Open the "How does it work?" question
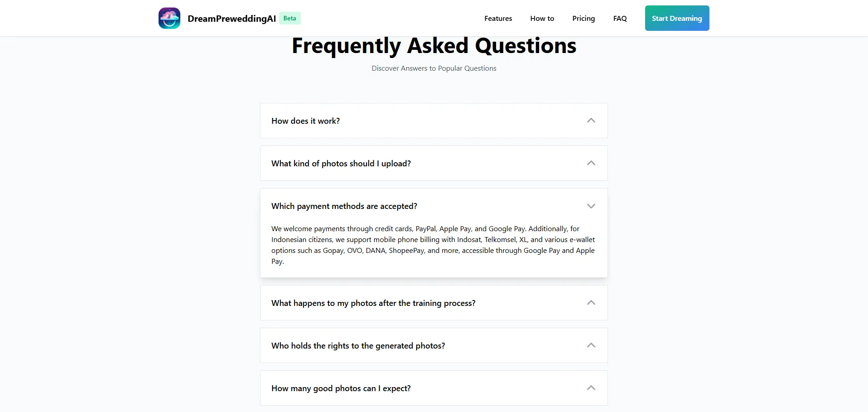868x412 pixels. pyautogui.click(x=305, y=121)
